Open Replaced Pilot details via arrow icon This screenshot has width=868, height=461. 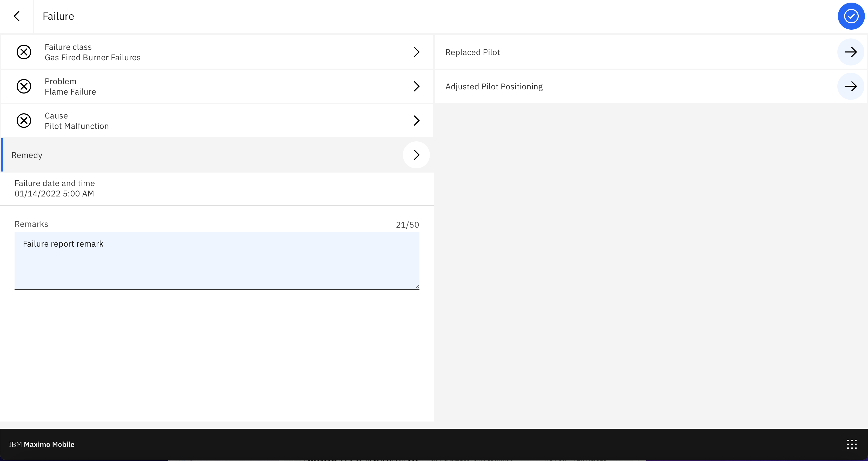click(851, 52)
